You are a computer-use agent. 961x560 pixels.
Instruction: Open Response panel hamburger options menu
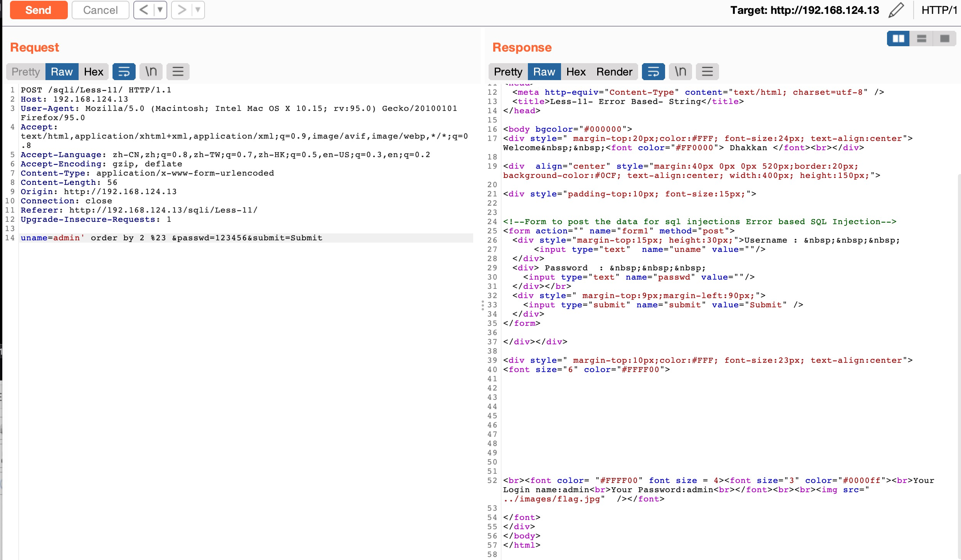tap(707, 72)
